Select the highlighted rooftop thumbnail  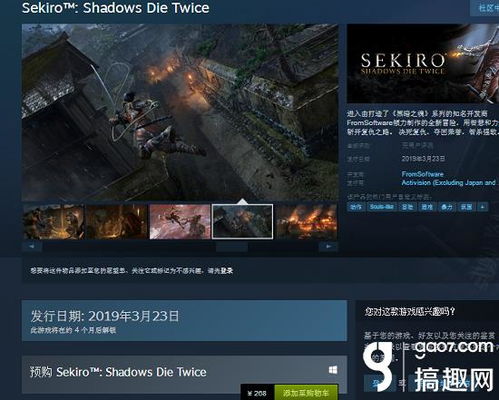(243, 222)
